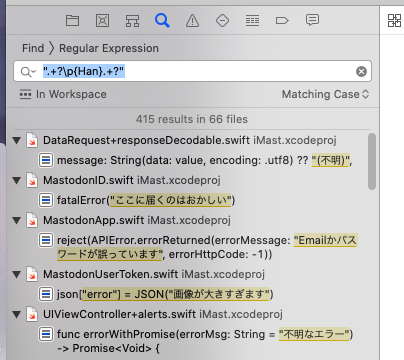Collapse DataRequest+responseDecodable.swift results
The image size is (404, 360).
coord(17,140)
